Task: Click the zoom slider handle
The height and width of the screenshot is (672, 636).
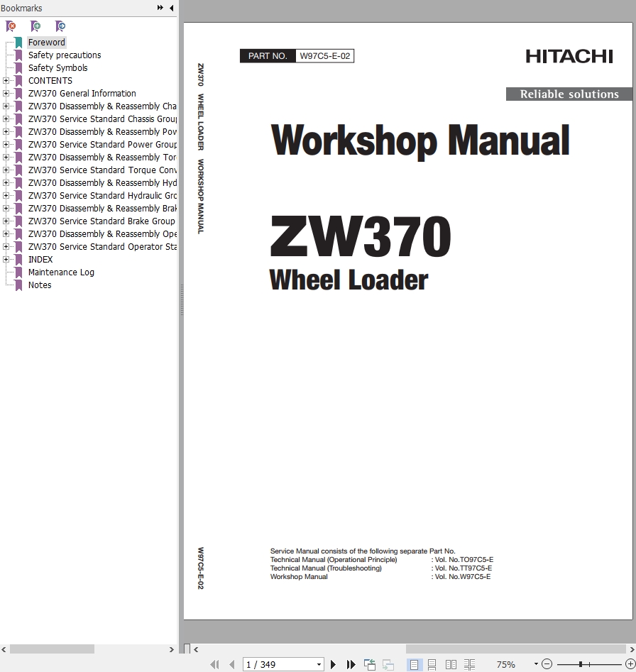Action: 581,664
